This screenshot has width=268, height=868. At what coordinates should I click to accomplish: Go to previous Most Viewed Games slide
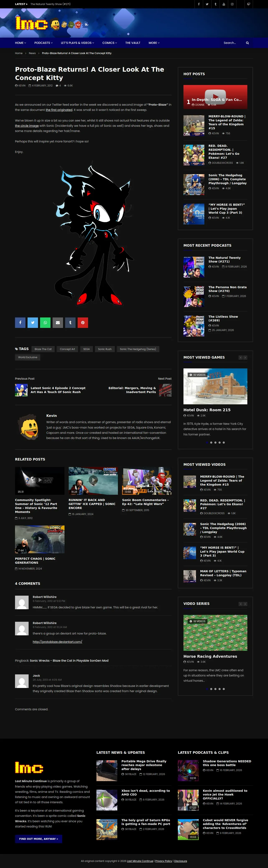pyautogui.click(x=241, y=358)
